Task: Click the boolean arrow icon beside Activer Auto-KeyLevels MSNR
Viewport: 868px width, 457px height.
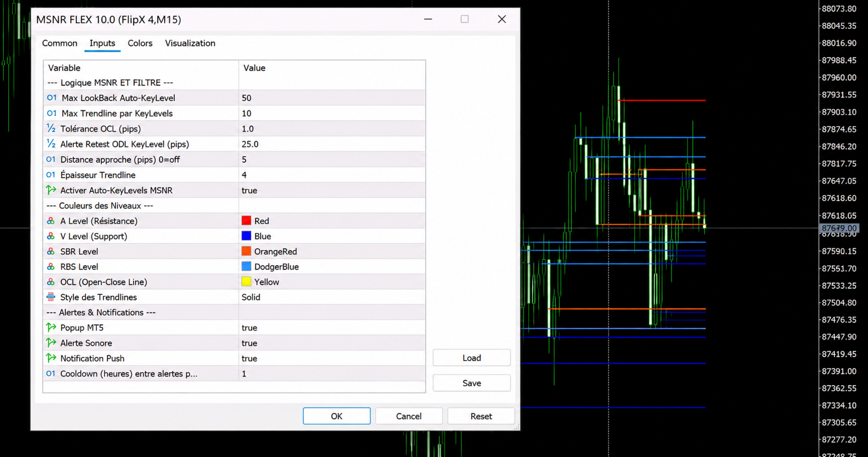Action: tap(51, 190)
